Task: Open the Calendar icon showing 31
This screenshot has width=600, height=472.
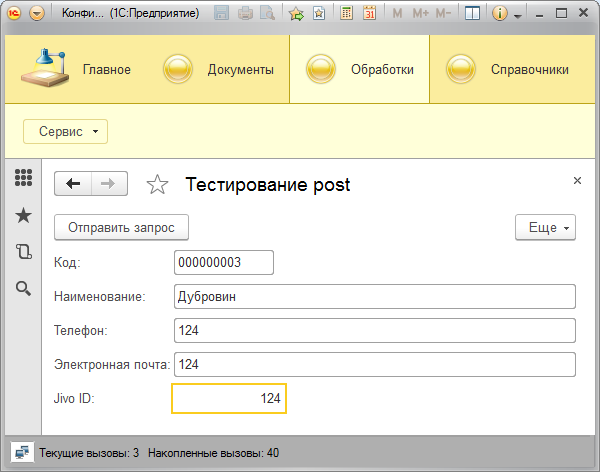Action: [x=369, y=14]
